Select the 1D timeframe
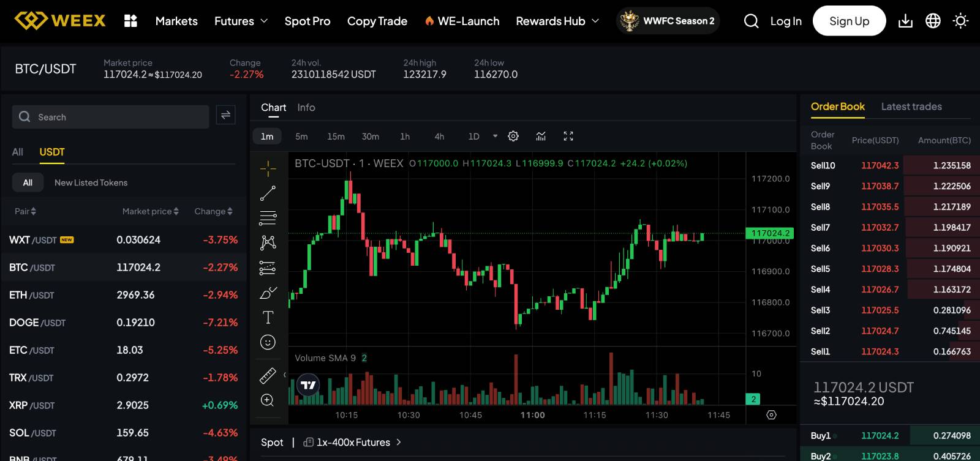 click(473, 137)
